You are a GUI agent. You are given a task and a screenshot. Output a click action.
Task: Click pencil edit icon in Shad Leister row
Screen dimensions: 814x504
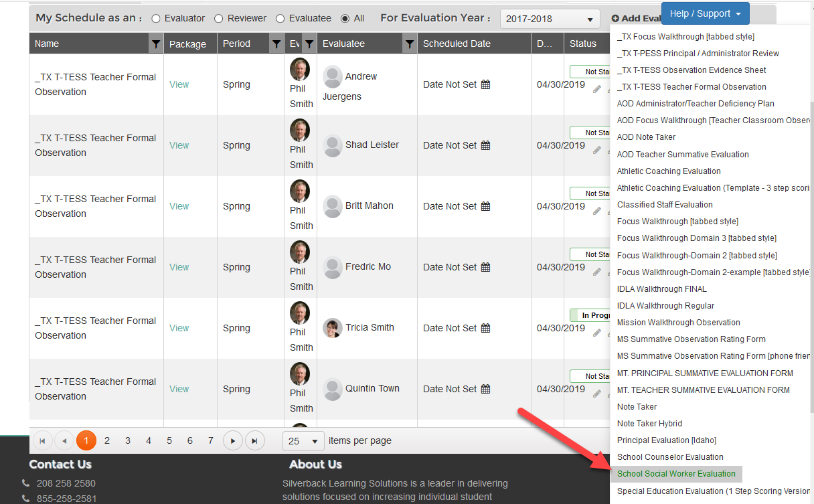click(x=597, y=150)
